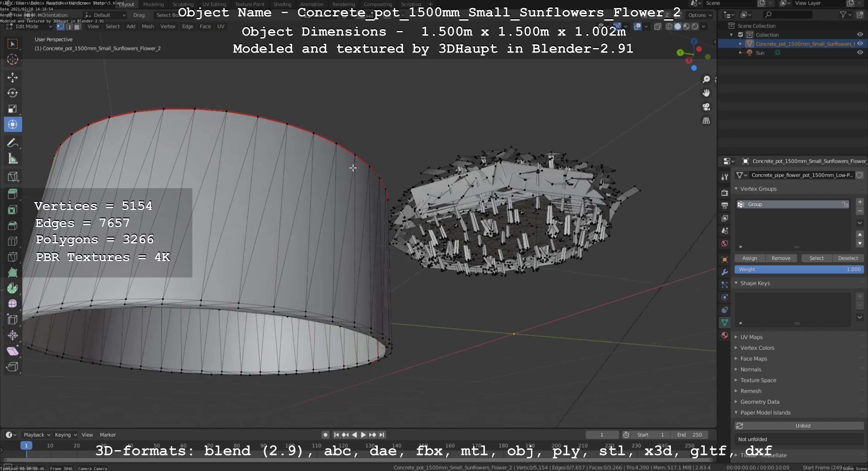Image resolution: width=868 pixels, height=471 pixels.
Task: Toggle visibility of Concrete_pot object in outliner
Action: (x=860, y=44)
